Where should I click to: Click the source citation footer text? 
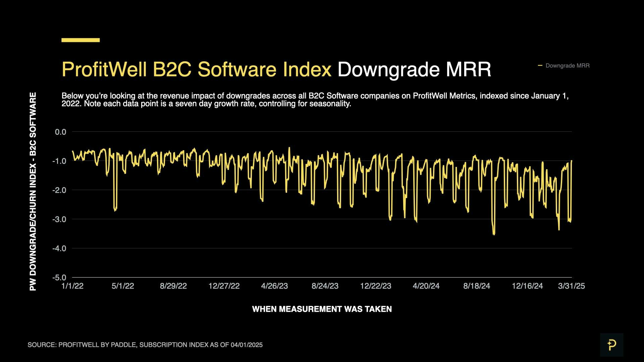[145, 345]
